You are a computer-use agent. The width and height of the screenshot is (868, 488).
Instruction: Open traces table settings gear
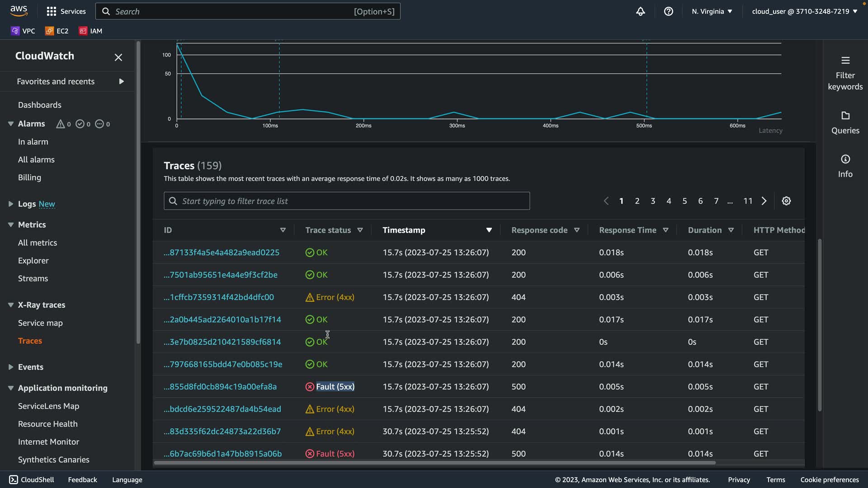[786, 201]
